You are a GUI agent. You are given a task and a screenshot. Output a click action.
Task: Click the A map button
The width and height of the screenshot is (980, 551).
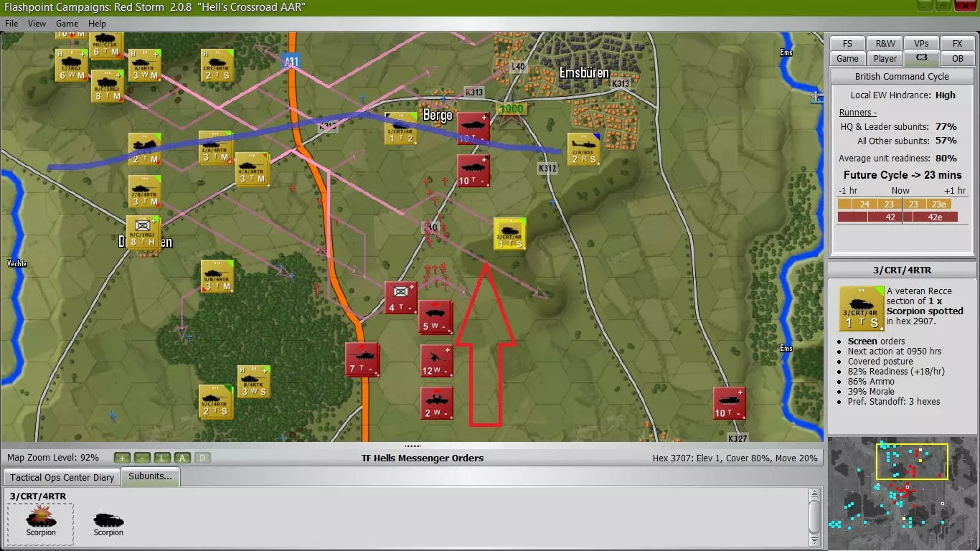click(x=182, y=458)
